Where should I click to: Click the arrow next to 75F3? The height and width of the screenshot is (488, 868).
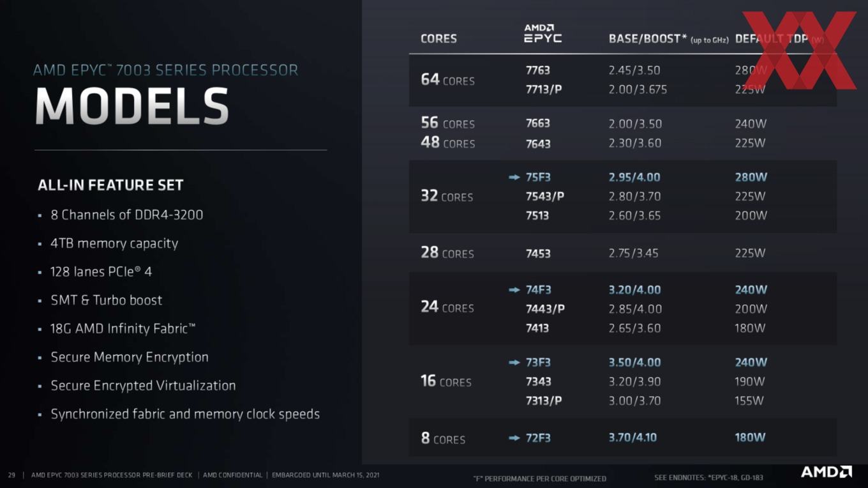[x=514, y=178]
